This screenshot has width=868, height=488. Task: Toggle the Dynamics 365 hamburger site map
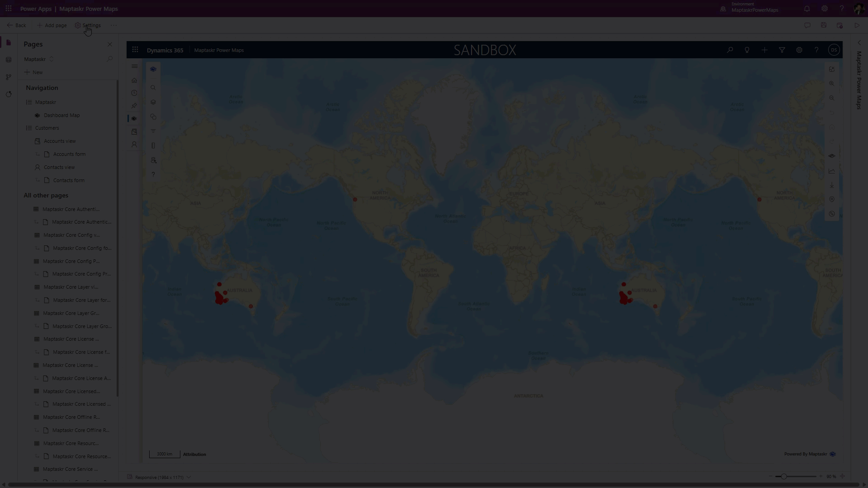pyautogui.click(x=134, y=66)
